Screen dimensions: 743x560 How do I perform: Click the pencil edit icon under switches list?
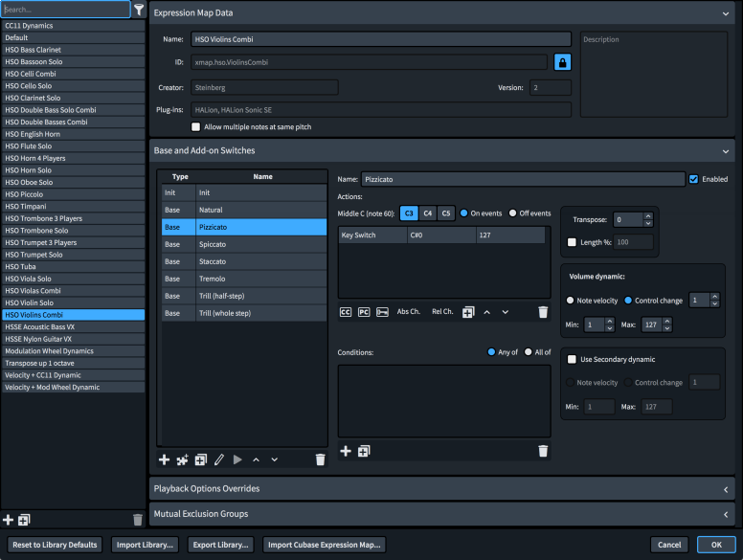[x=219, y=459]
